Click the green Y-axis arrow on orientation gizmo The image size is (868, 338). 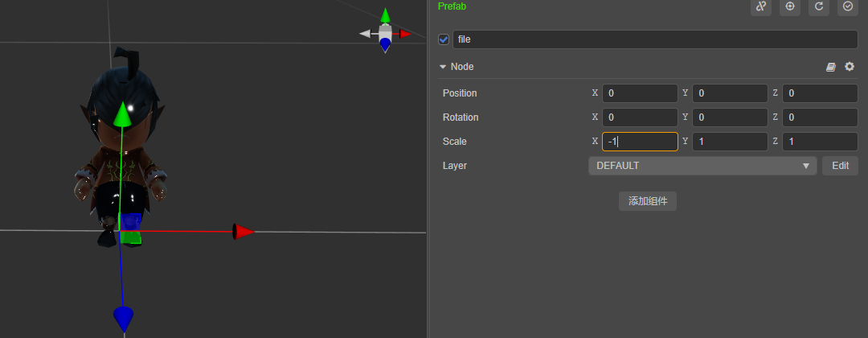tap(385, 15)
